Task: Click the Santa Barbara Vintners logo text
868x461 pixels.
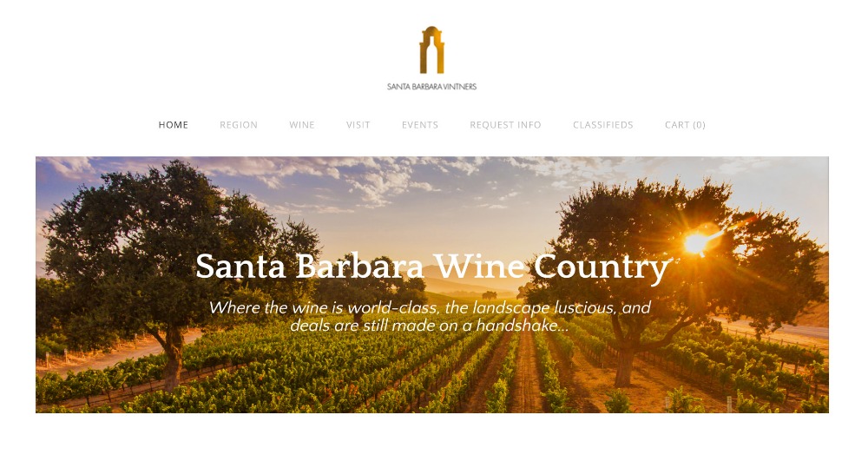Action: pos(431,86)
